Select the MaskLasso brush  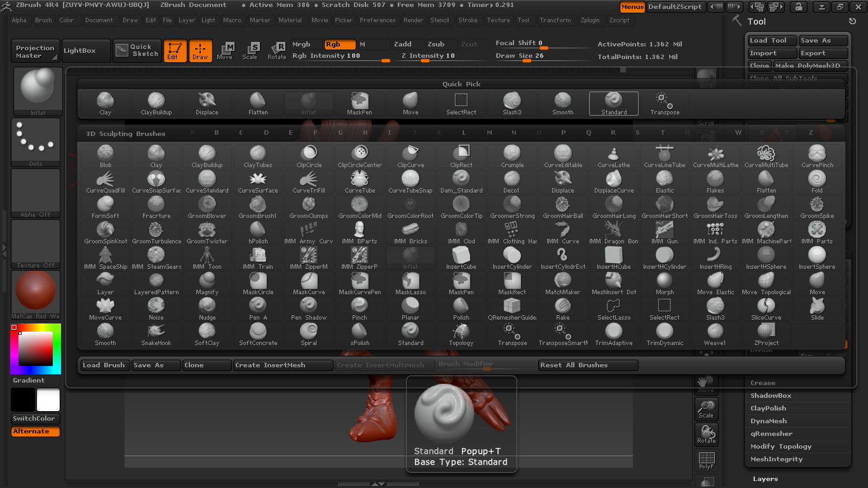pos(410,283)
